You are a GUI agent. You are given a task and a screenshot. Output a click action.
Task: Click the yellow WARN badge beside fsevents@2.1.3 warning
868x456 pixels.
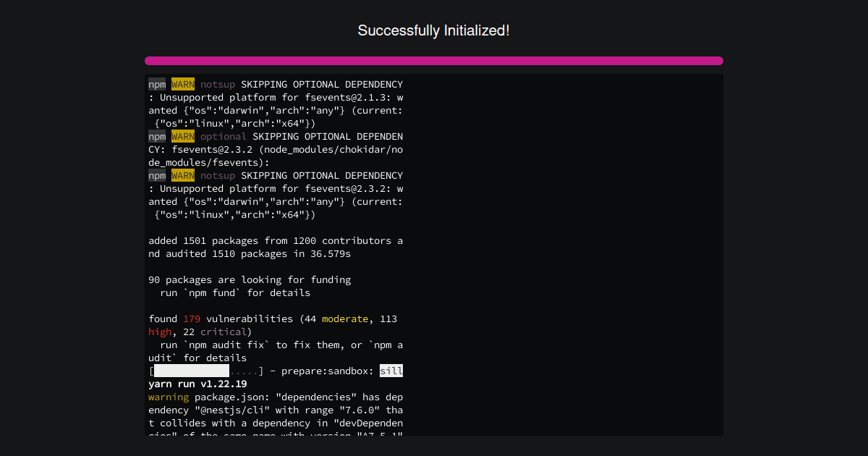(183, 84)
